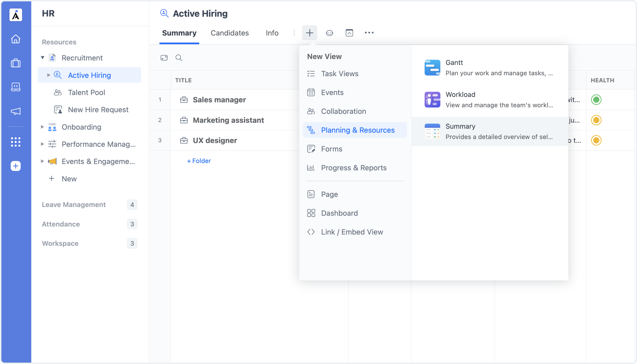Choose Events in New View menu
The image size is (637, 364).
pos(355,93)
